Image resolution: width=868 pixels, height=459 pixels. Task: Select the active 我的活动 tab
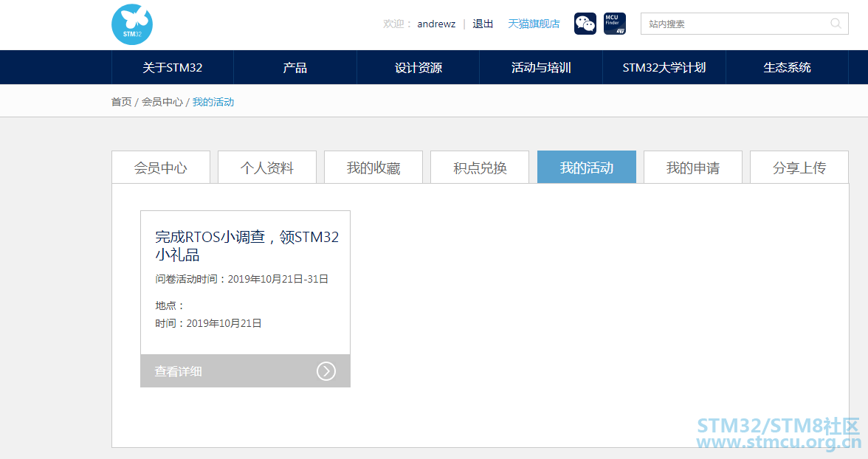pyautogui.click(x=586, y=168)
